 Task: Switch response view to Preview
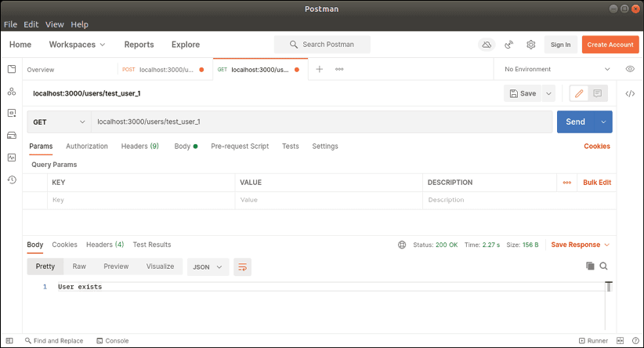pyautogui.click(x=116, y=266)
